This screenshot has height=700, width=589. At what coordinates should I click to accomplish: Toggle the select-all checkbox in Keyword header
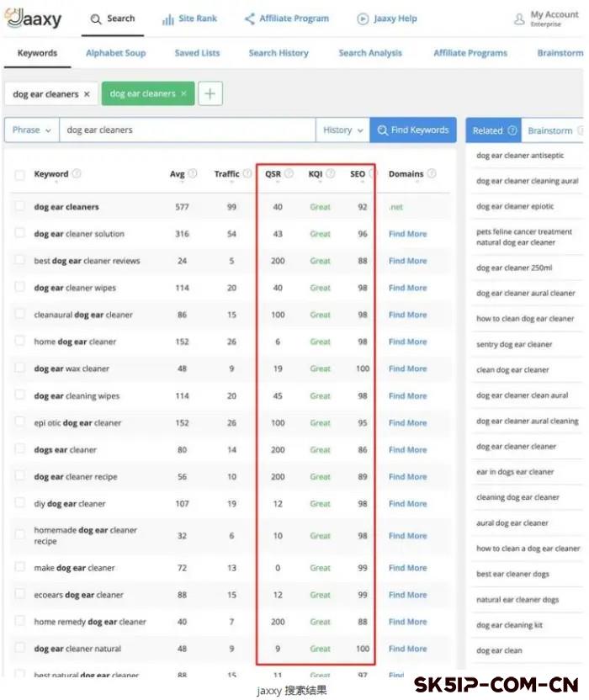pos(19,174)
